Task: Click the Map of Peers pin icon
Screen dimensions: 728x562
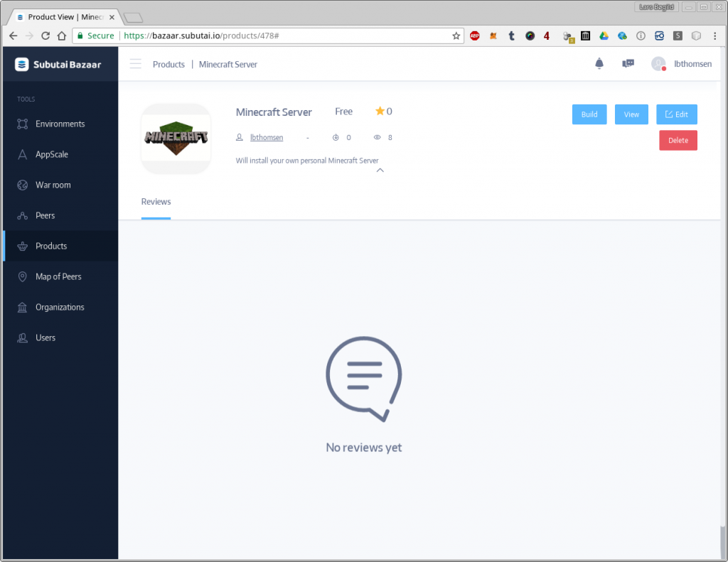Action: pos(22,277)
